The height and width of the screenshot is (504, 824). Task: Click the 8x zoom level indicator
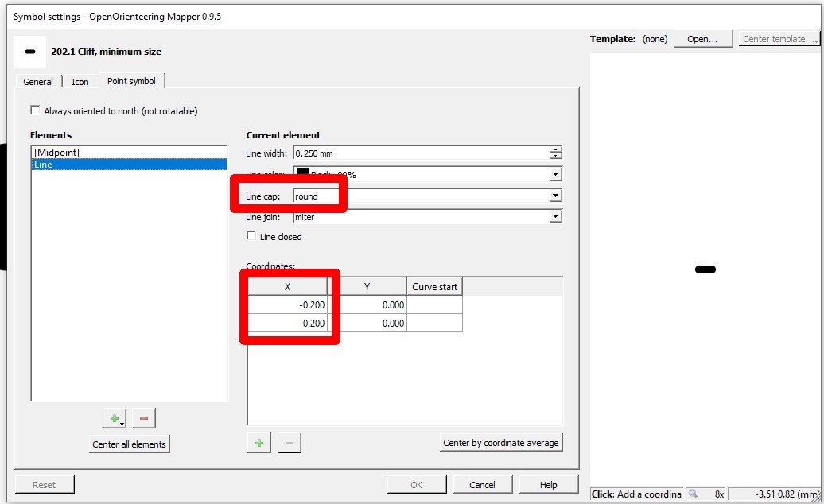[719, 494]
